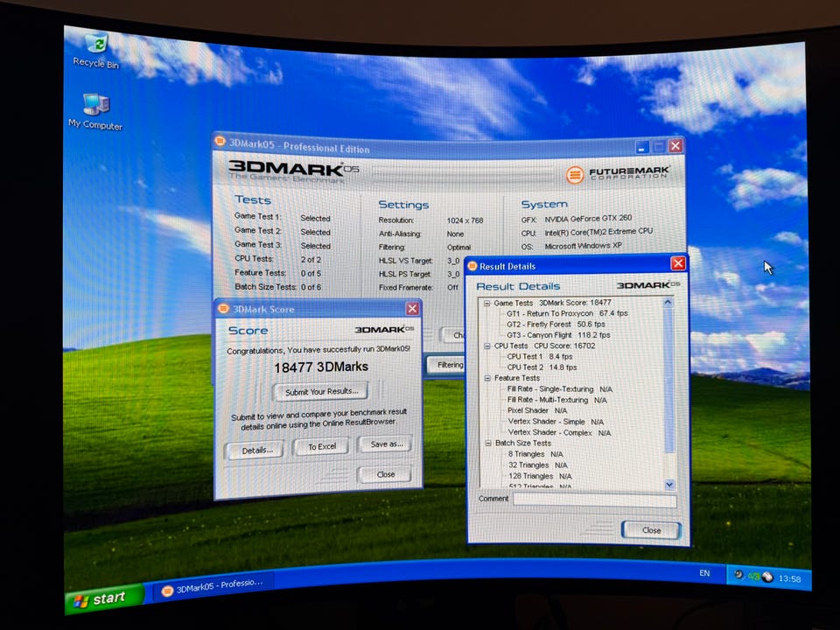Screen dimensions: 840x630
Task: Select Fill Rate - Multi-Texturing row
Action: point(556,400)
